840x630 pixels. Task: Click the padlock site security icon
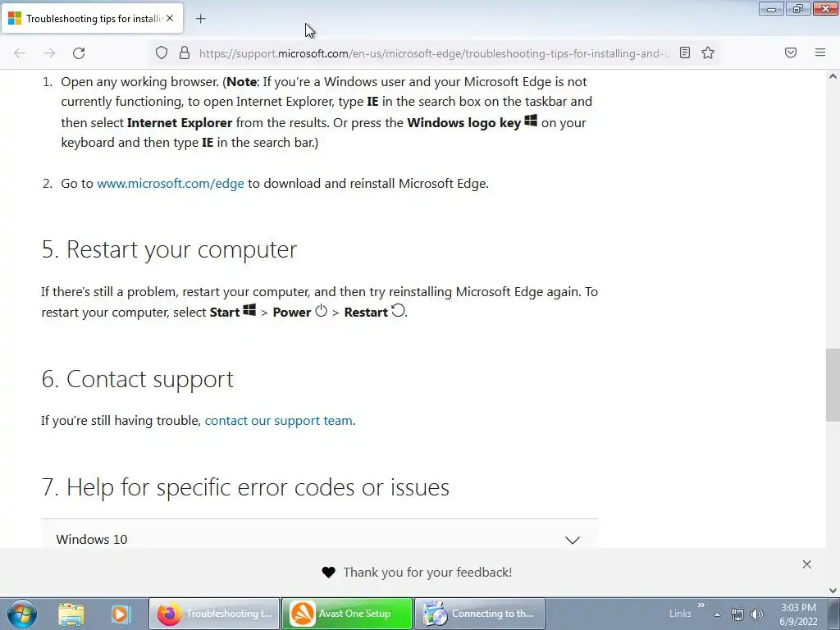click(185, 52)
